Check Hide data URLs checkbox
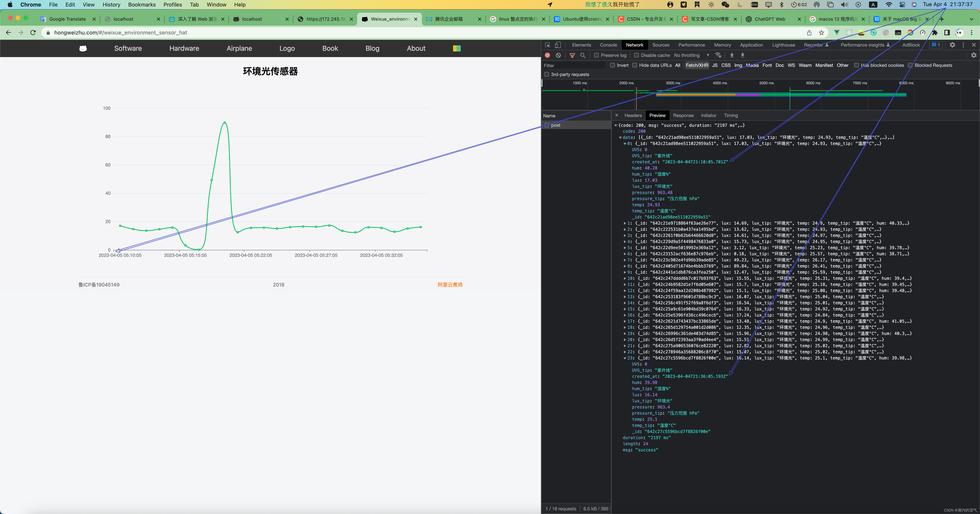The width and height of the screenshot is (980, 514). pyautogui.click(x=635, y=65)
